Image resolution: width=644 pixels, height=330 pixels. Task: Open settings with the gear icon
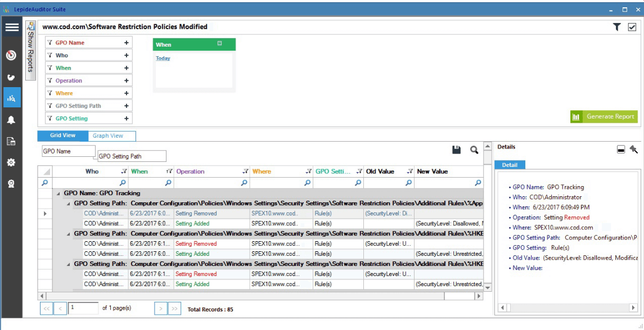tap(11, 162)
